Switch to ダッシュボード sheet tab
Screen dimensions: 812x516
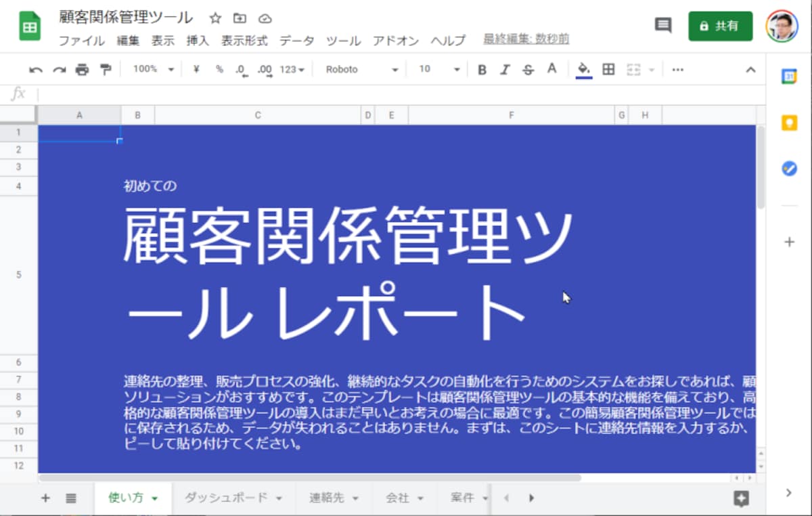[225, 498]
